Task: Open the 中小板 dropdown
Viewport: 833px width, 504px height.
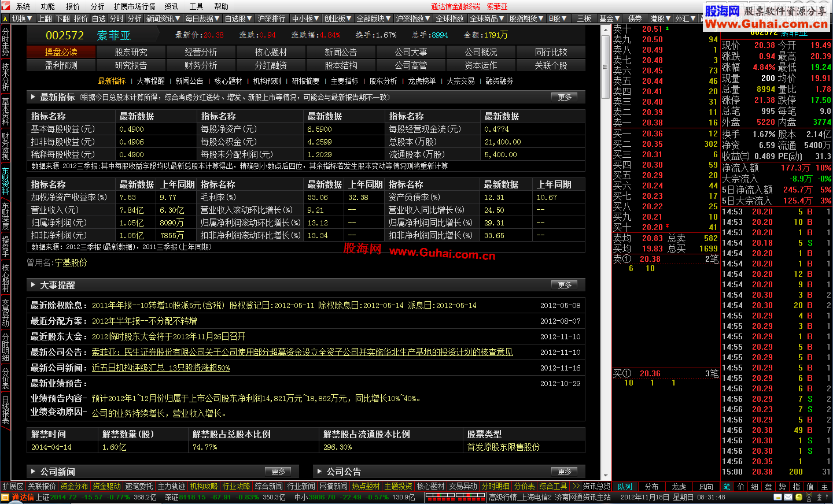Action: click(305, 18)
